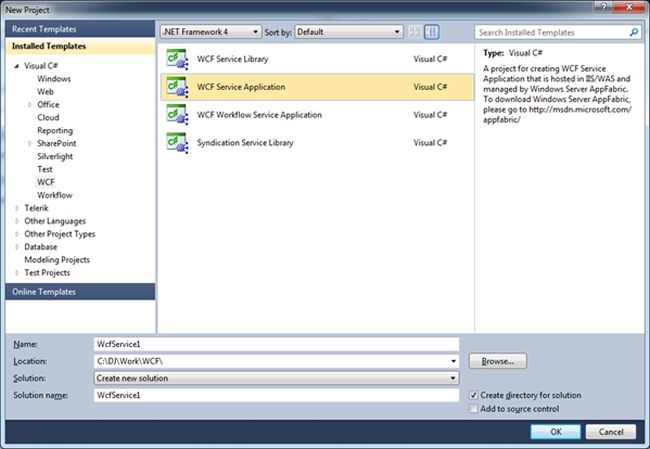Select the Workflow category
The image size is (650, 449).
pos(55,195)
